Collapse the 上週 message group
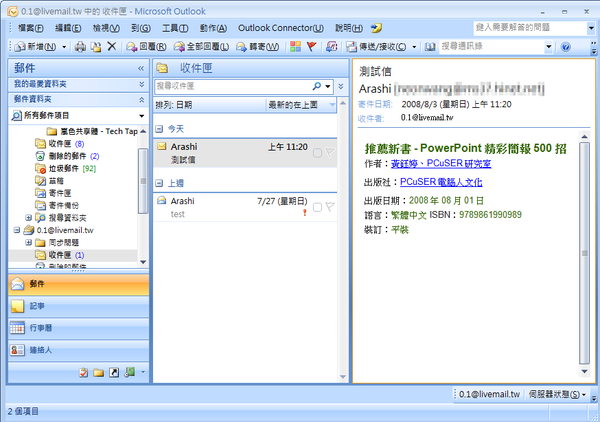This screenshot has width=600, height=422. point(159,183)
